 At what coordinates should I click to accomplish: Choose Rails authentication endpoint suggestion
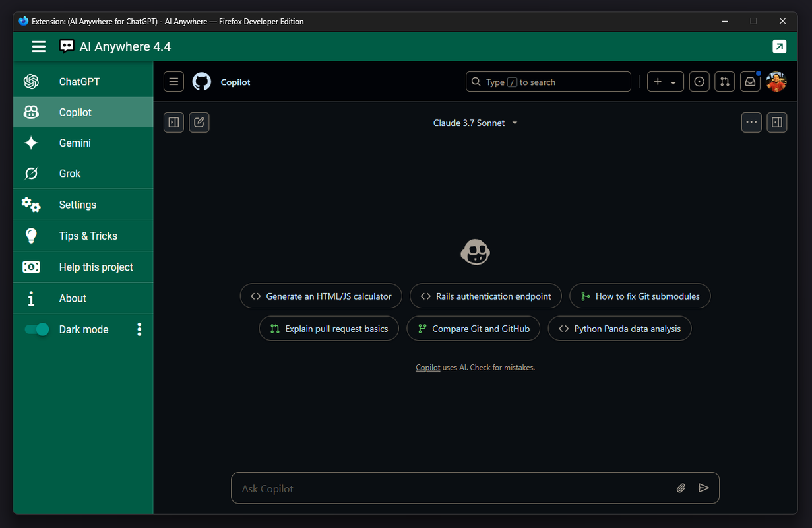coord(485,296)
